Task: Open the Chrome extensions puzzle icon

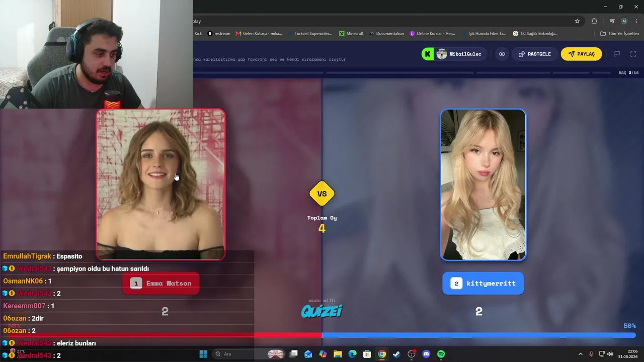Action: (x=594, y=21)
